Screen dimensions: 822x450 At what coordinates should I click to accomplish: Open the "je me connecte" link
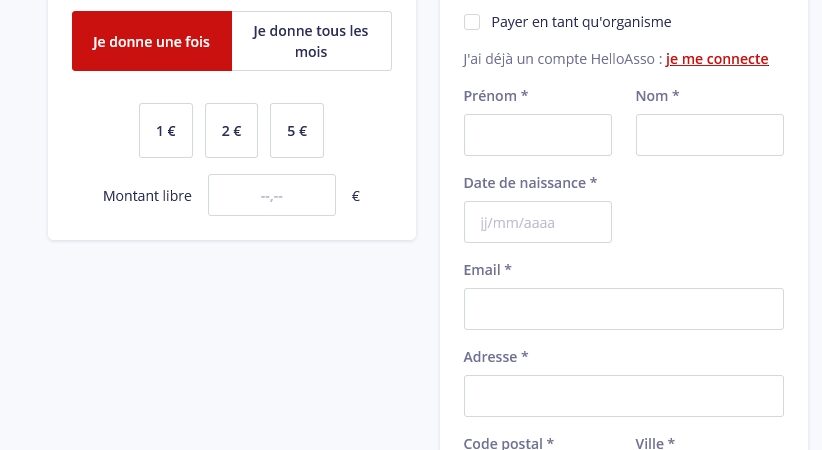point(717,59)
